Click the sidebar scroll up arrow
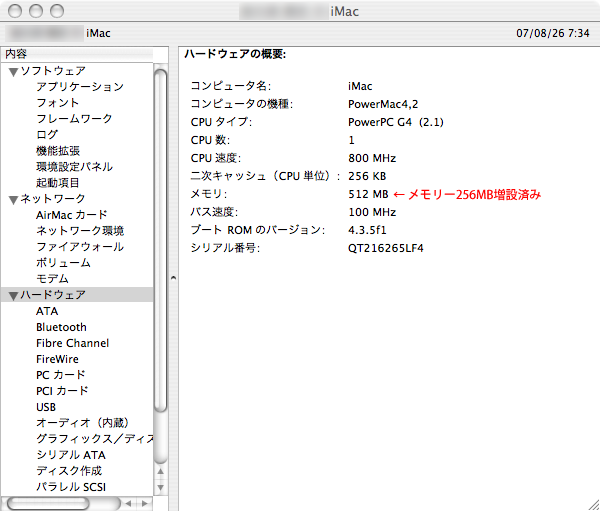Image resolution: width=600 pixels, height=511 pixels. tap(160, 472)
